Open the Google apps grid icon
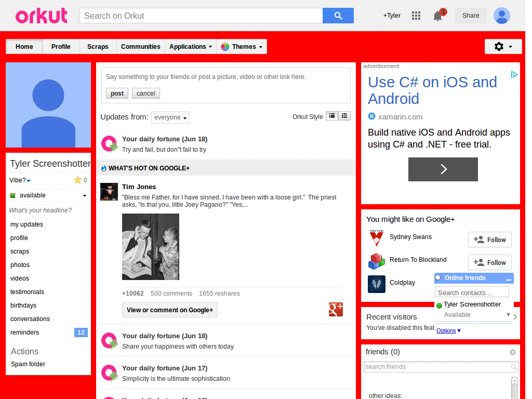The image size is (532, 399). tap(416, 16)
